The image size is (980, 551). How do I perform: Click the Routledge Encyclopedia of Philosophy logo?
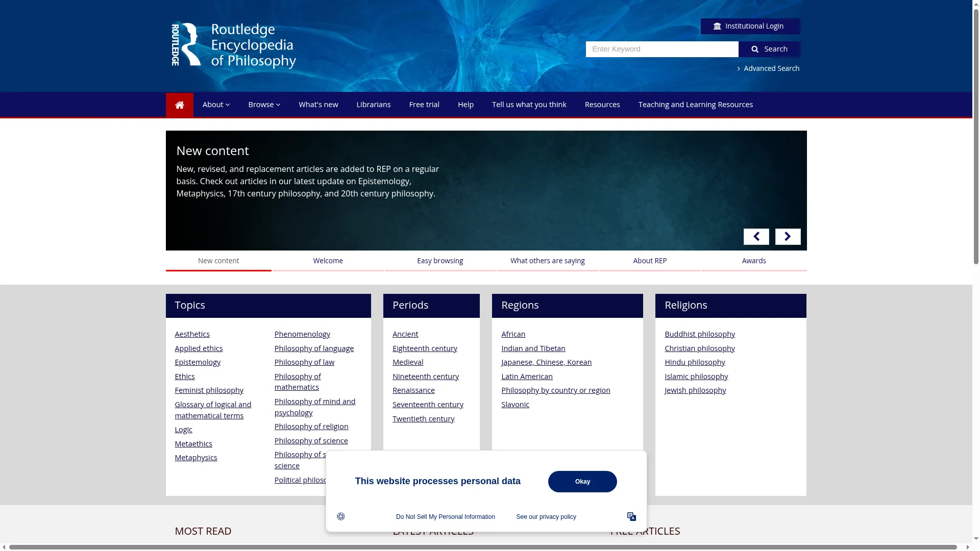coord(234,45)
